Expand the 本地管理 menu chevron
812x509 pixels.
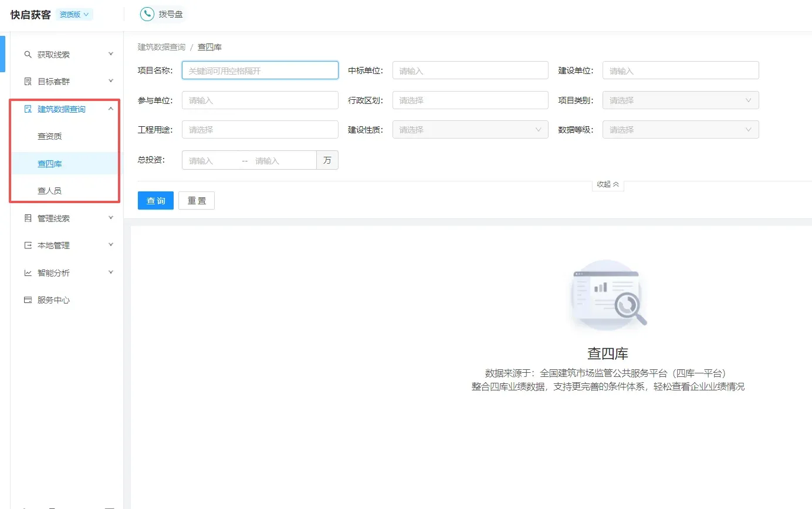point(111,245)
